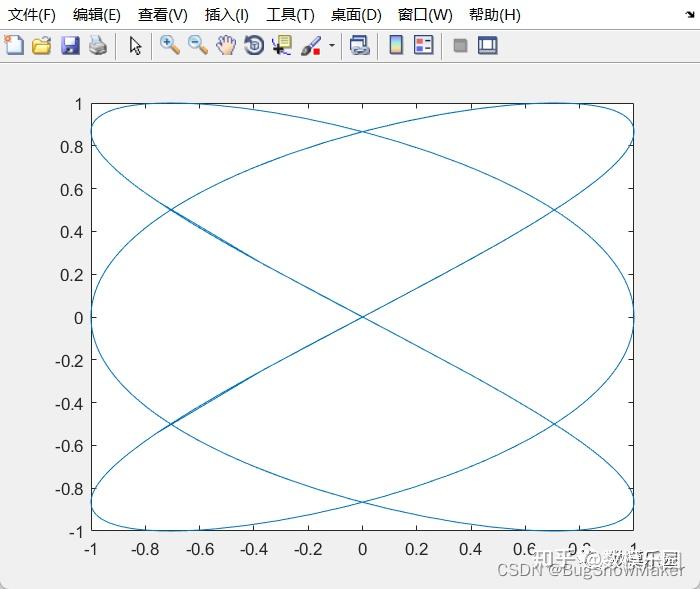Activate the Zoom Out magnifier
The width and height of the screenshot is (700, 589).
coord(198,46)
